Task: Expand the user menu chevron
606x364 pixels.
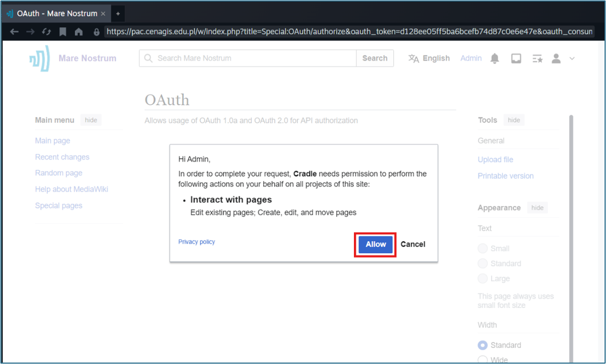Action: (571, 59)
